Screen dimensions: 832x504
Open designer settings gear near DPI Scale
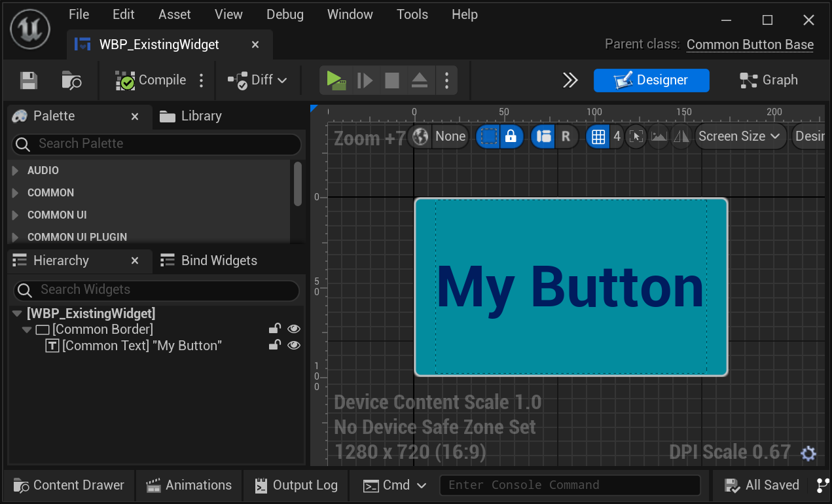pos(808,454)
